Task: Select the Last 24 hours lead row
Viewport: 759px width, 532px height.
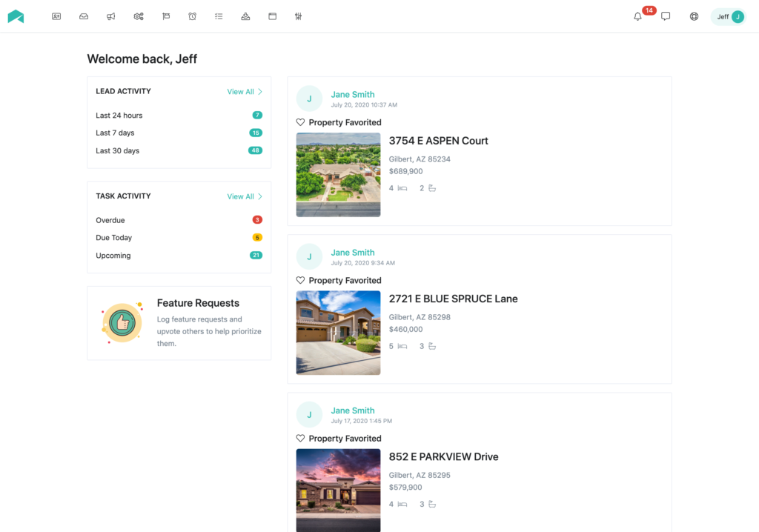Action: 119,116
